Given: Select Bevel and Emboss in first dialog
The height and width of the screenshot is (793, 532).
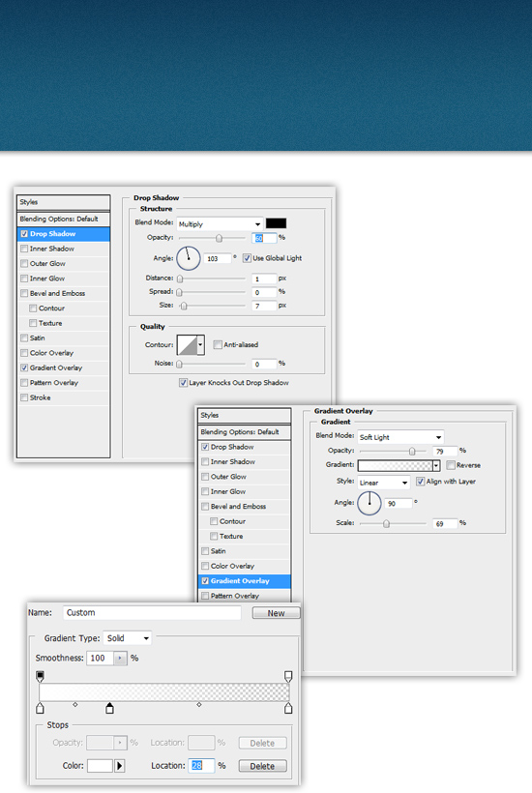Looking at the screenshot, I should (x=63, y=293).
